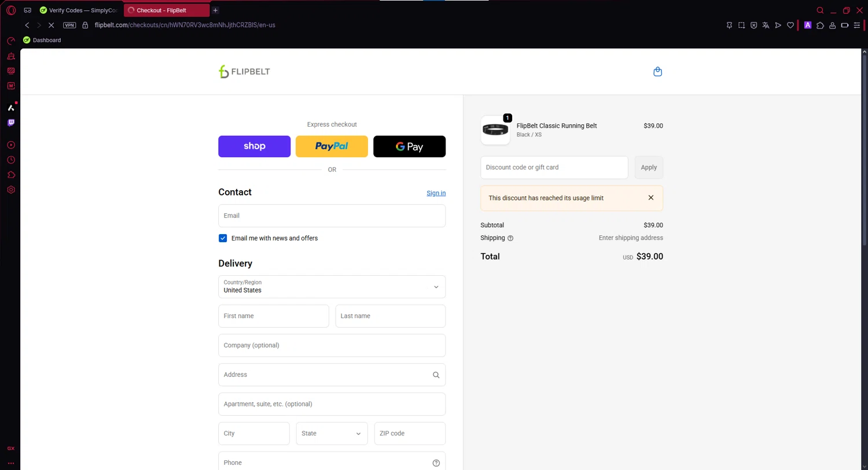Open ad blocker shield settings
Viewport: 868px width, 470px height.
(753, 25)
